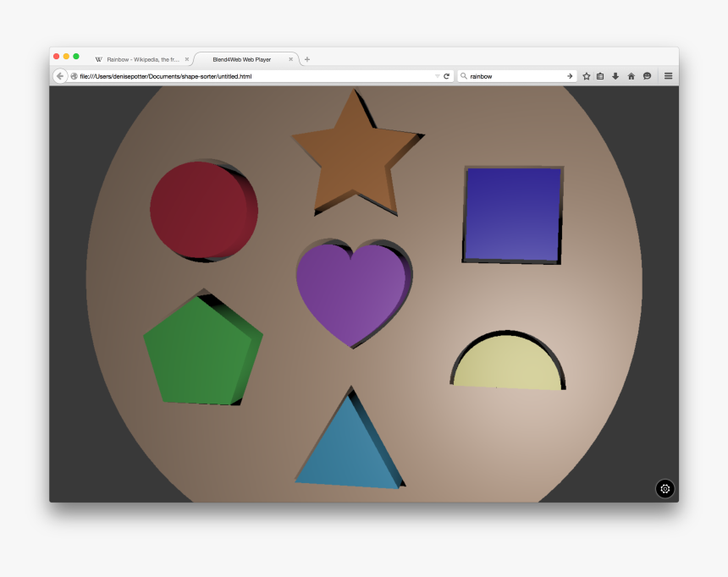Image resolution: width=728 pixels, height=577 pixels.
Task: Open the reading list clipboard icon
Action: [600, 75]
